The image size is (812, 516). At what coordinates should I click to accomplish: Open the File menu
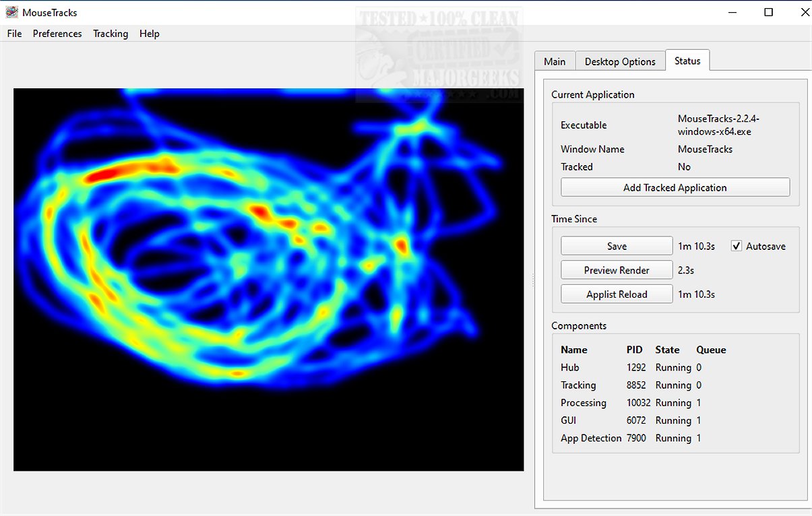[x=14, y=34]
